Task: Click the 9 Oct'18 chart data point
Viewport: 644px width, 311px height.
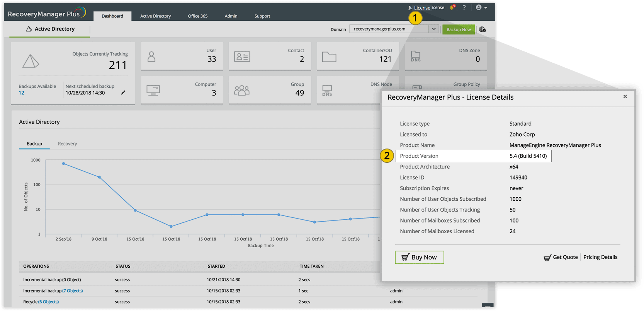Action: 100,177
